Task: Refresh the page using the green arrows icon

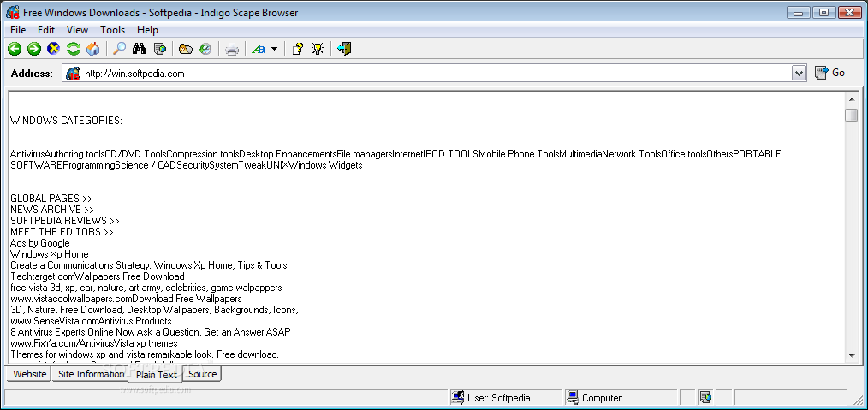Action: pyautogui.click(x=73, y=50)
